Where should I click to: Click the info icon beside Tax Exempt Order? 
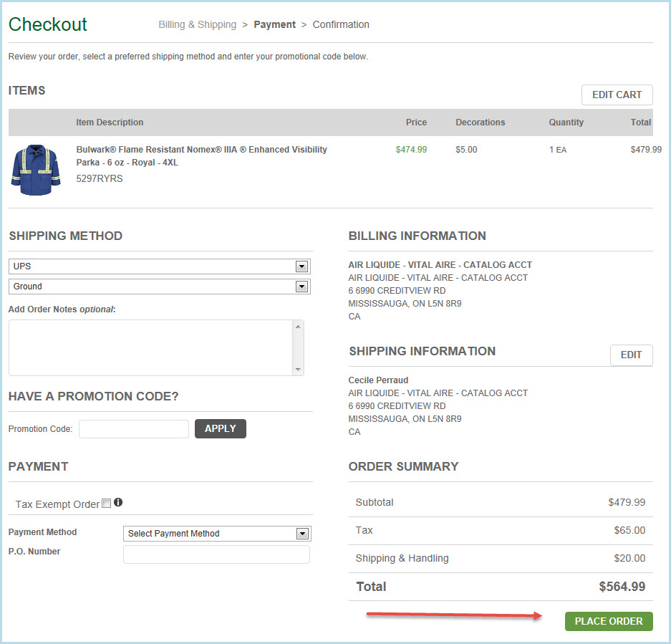point(118,503)
